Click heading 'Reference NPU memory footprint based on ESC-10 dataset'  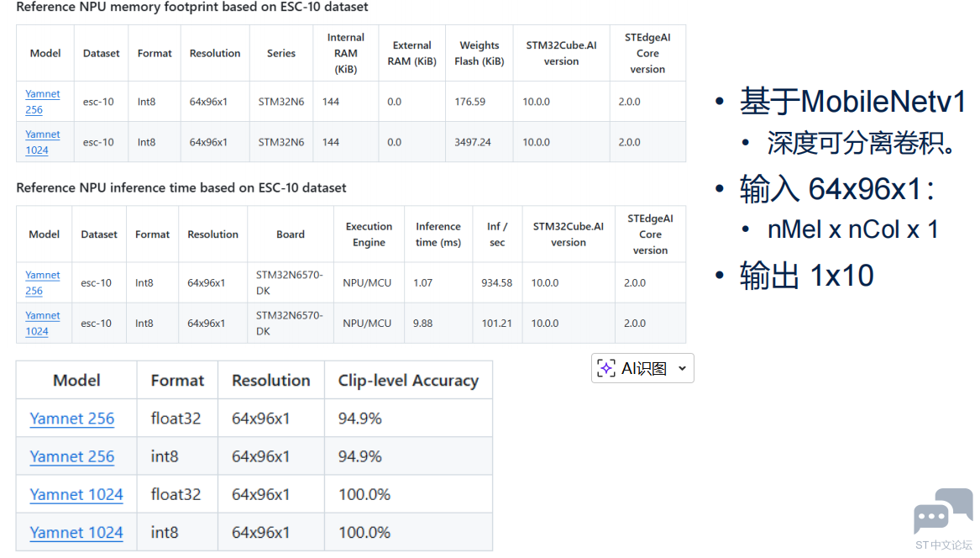click(191, 7)
